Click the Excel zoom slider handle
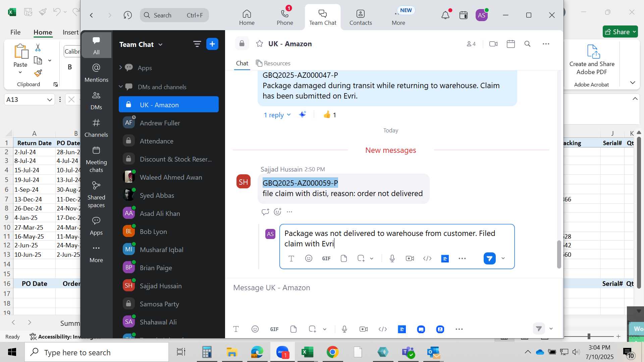 coord(589,336)
